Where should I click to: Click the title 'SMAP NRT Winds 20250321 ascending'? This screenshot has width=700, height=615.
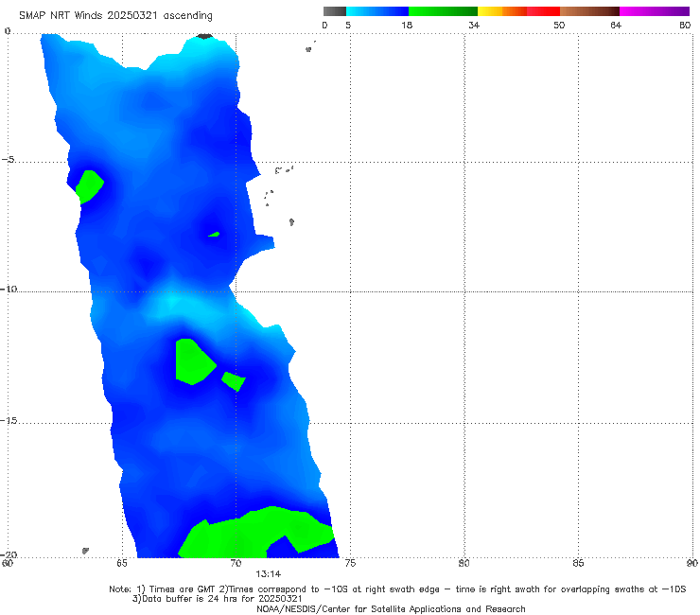[115, 15]
